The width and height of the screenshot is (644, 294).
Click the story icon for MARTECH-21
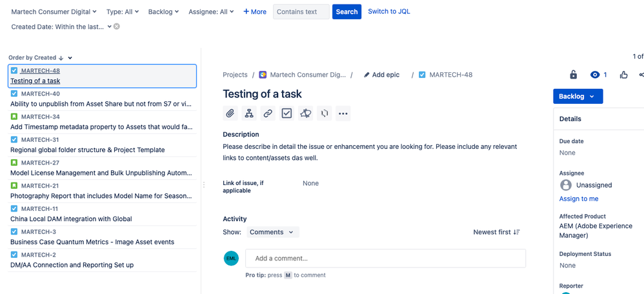pos(14,186)
